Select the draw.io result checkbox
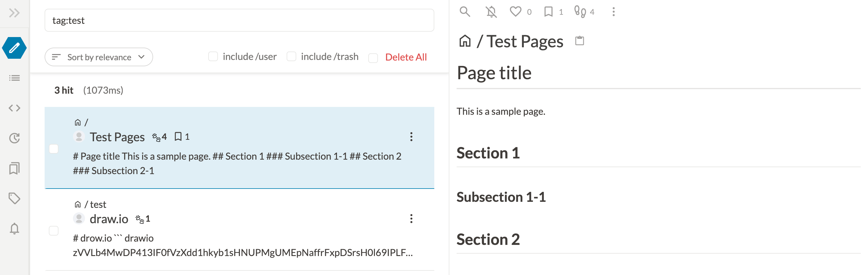 pyautogui.click(x=54, y=231)
